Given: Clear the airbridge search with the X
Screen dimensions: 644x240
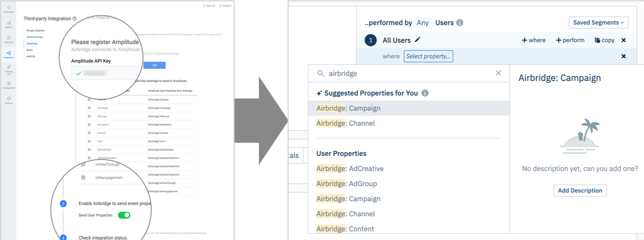Looking at the screenshot, I should point(499,73).
